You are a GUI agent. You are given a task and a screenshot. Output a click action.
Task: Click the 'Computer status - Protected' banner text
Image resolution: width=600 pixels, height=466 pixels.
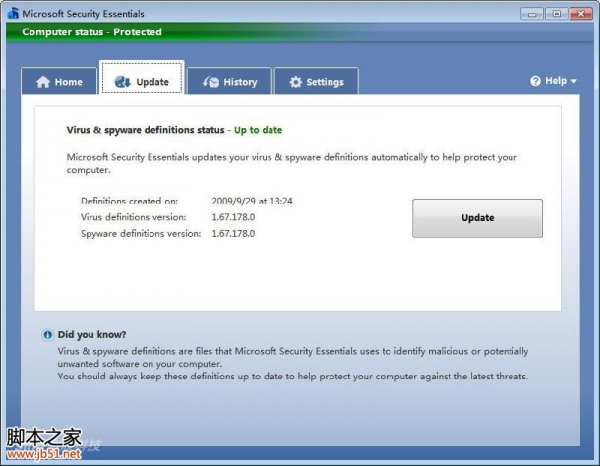click(x=92, y=32)
